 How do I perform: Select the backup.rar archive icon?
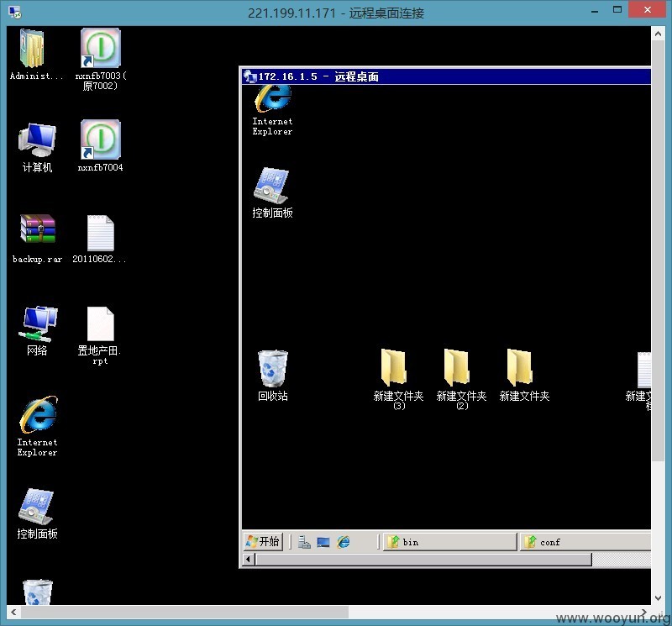pos(37,229)
